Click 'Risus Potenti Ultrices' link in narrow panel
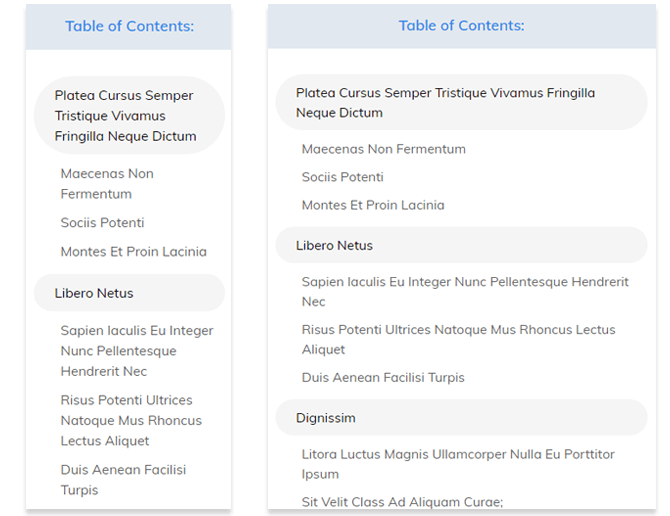 (131, 420)
